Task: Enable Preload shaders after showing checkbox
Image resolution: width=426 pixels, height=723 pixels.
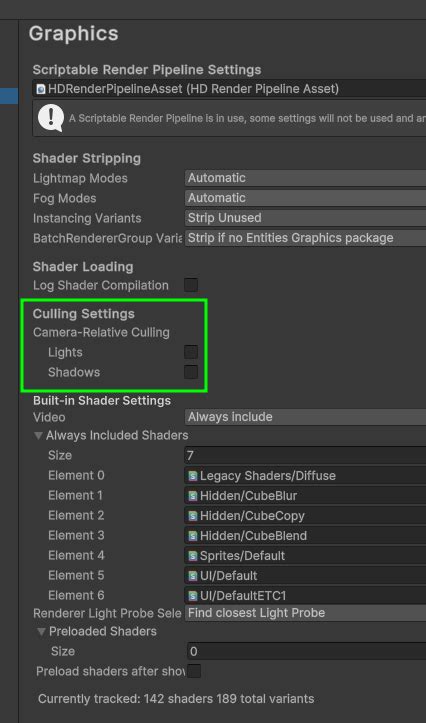Action: coord(194,671)
